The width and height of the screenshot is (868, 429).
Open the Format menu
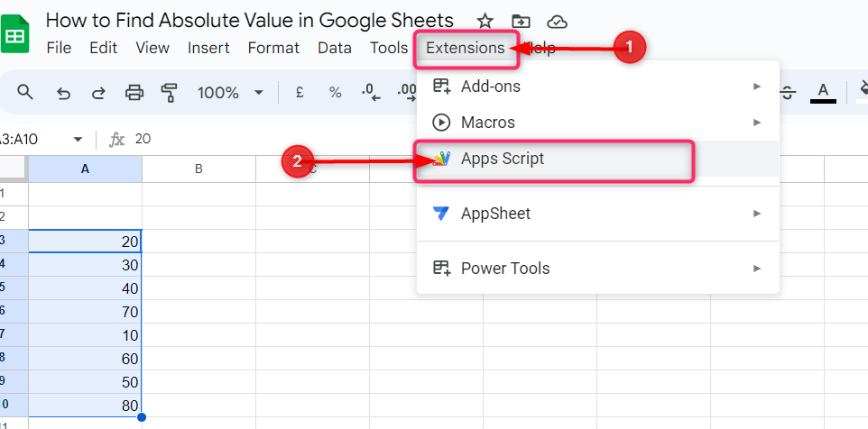click(x=273, y=48)
